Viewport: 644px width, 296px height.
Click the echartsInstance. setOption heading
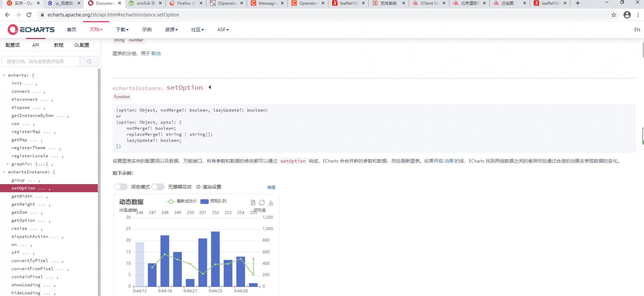click(158, 87)
